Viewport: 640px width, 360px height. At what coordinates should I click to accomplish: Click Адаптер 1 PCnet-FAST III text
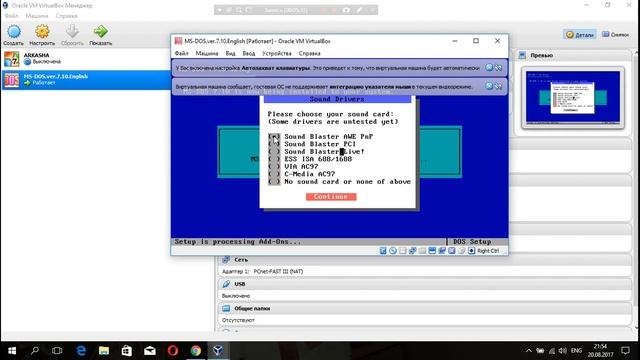point(262,271)
